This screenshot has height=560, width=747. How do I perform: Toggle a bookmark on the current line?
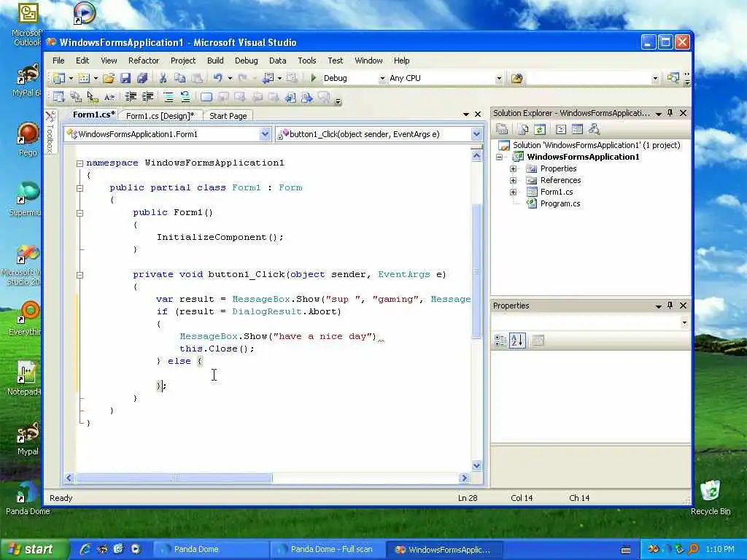click(206, 98)
